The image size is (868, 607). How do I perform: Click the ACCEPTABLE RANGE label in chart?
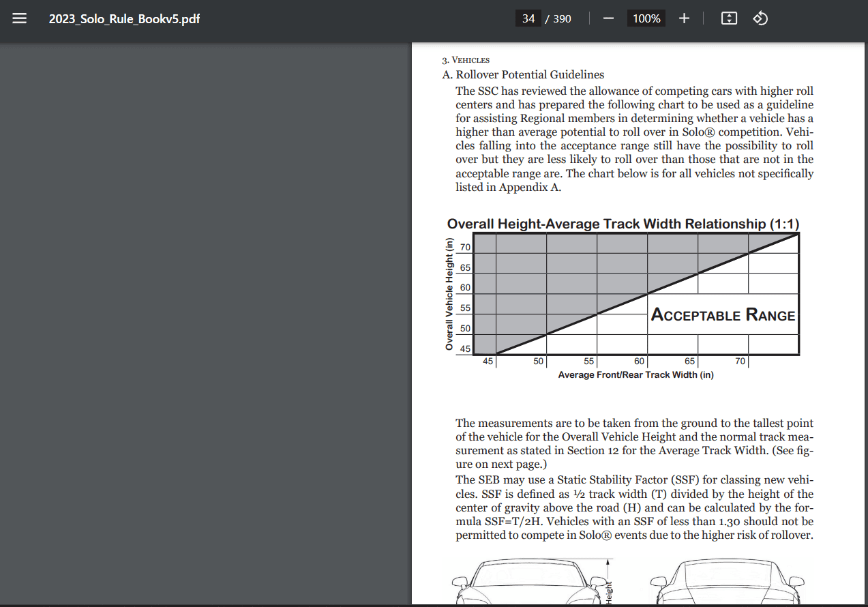click(723, 314)
